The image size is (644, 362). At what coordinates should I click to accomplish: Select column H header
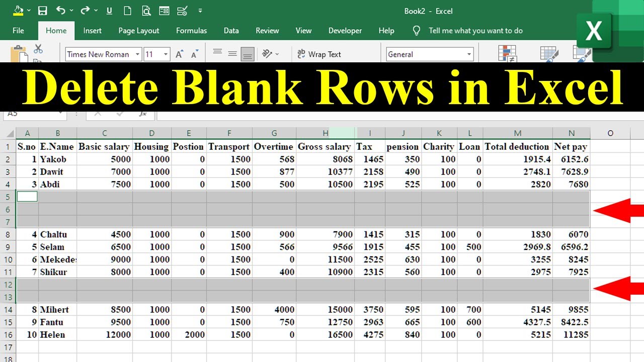coord(326,133)
